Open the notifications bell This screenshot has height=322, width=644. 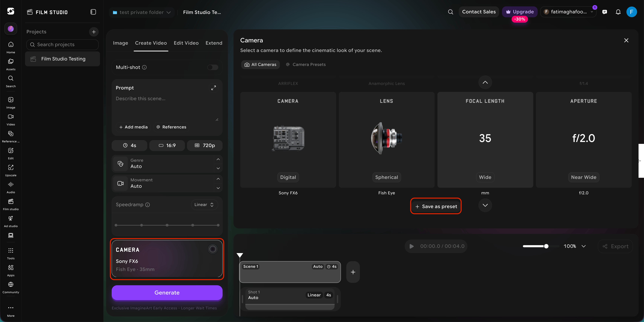[x=618, y=12]
